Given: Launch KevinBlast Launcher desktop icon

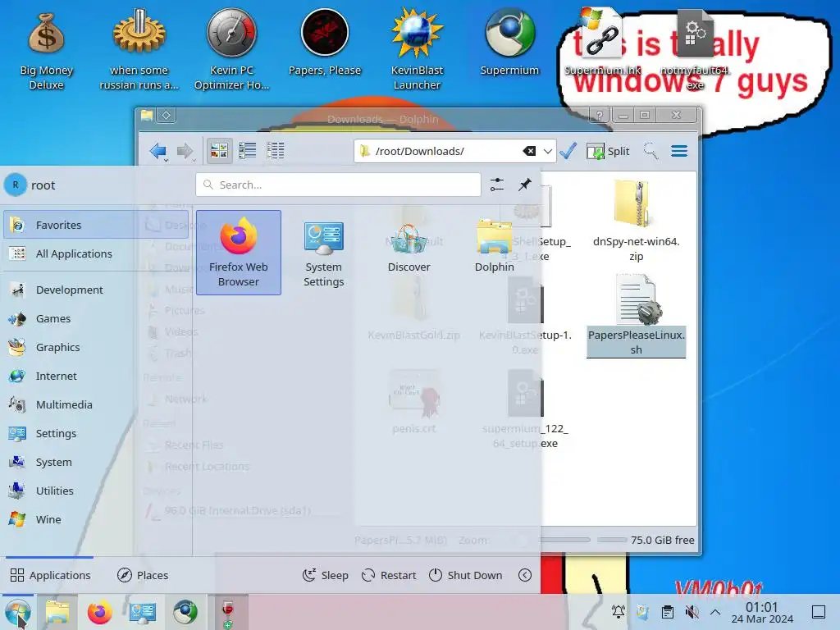Looking at the screenshot, I should click(x=417, y=51).
